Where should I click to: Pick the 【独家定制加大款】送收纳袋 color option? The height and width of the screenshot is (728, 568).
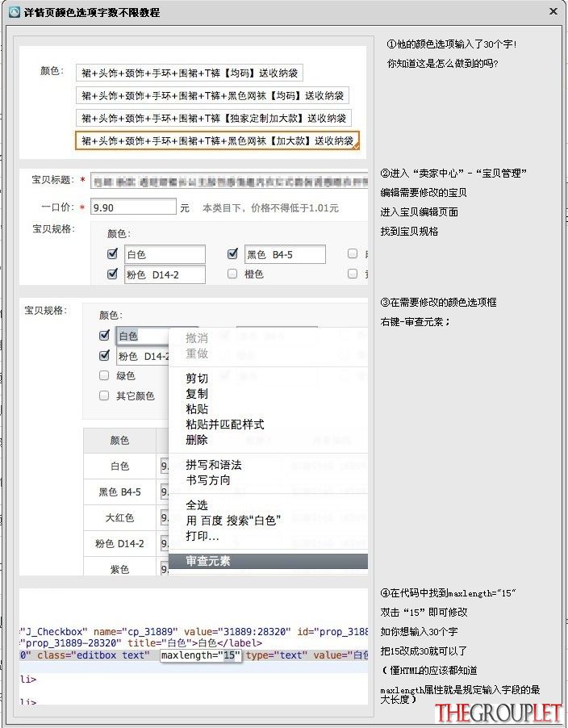click(x=214, y=118)
